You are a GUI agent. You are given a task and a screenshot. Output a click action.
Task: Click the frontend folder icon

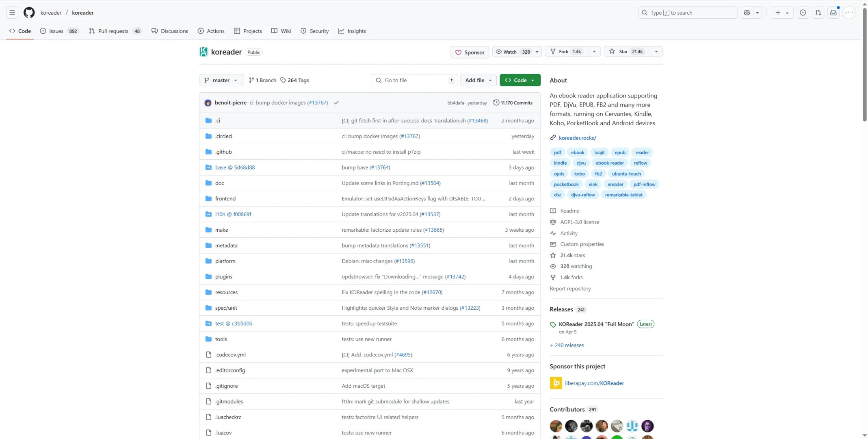[208, 198]
